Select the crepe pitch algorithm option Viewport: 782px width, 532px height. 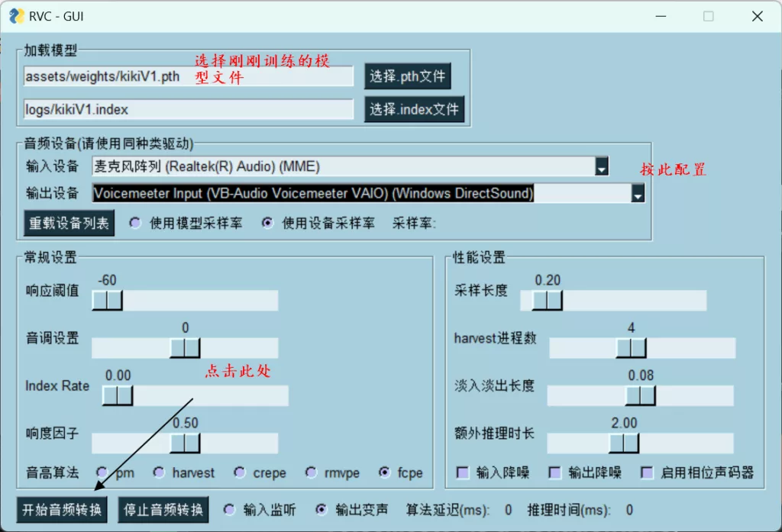coord(240,472)
